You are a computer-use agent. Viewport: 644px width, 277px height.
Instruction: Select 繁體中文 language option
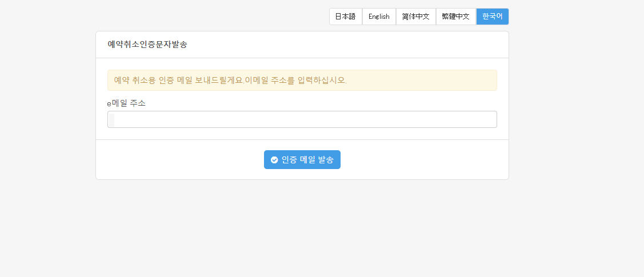pyautogui.click(x=455, y=17)
